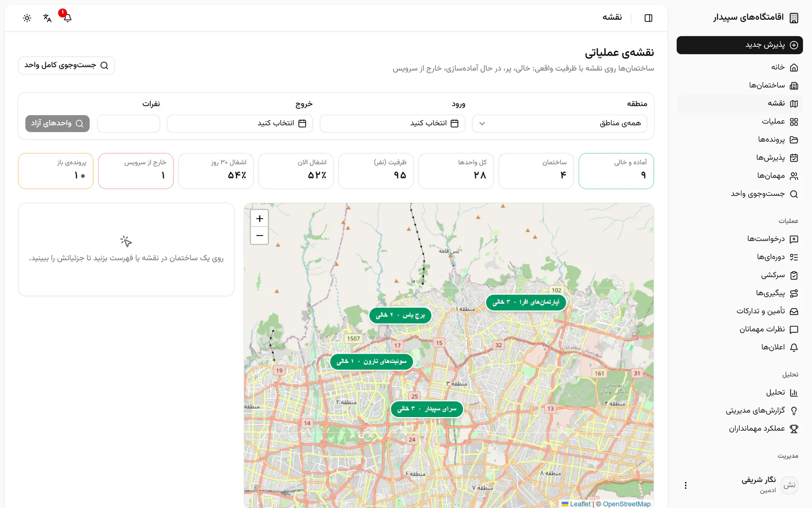The width and height of the screenshot is (812, 508).
Task: Open the عملیات grid sidebar item
Action: click(739, 121)
